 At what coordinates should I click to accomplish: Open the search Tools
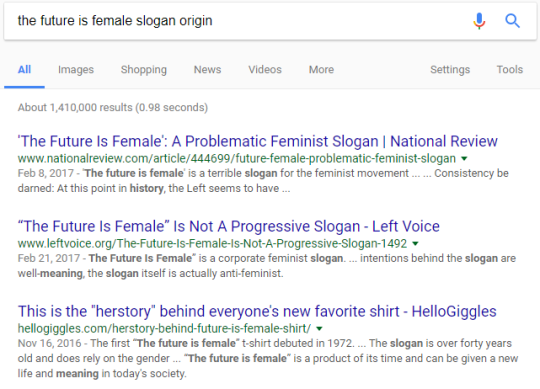(510, 70)
